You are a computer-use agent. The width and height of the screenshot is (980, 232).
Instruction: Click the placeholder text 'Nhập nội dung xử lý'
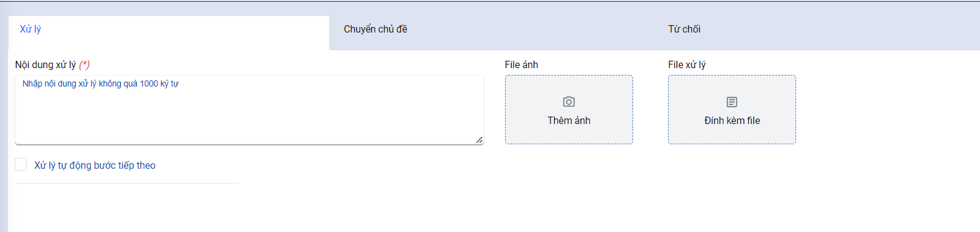point(59,83)
